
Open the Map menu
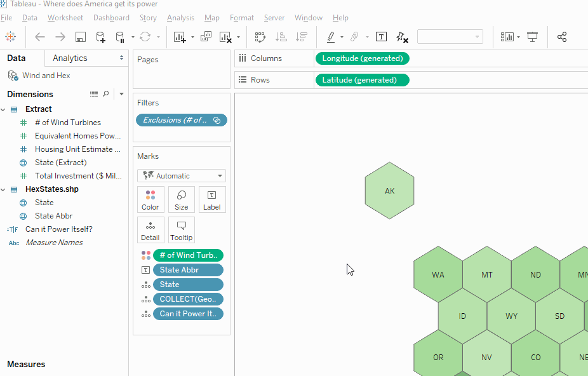(x=212, y=18)
